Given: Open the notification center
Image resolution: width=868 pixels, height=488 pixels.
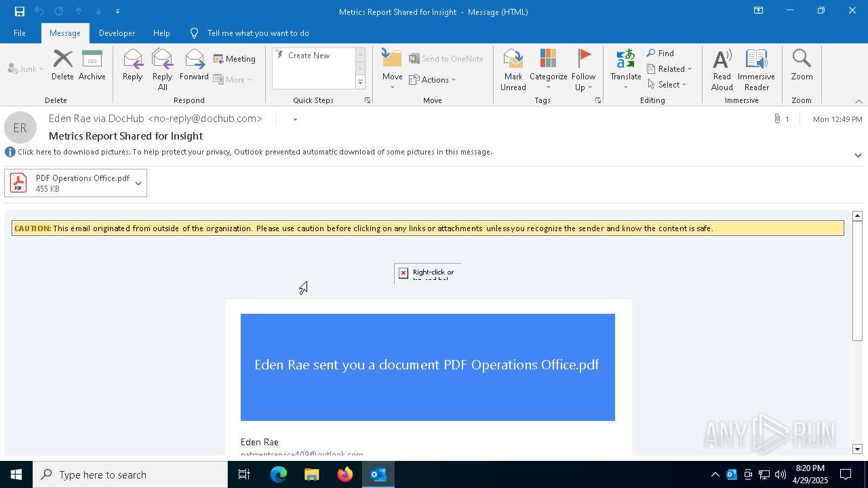Looking at the screenshot, I should 846,474.
